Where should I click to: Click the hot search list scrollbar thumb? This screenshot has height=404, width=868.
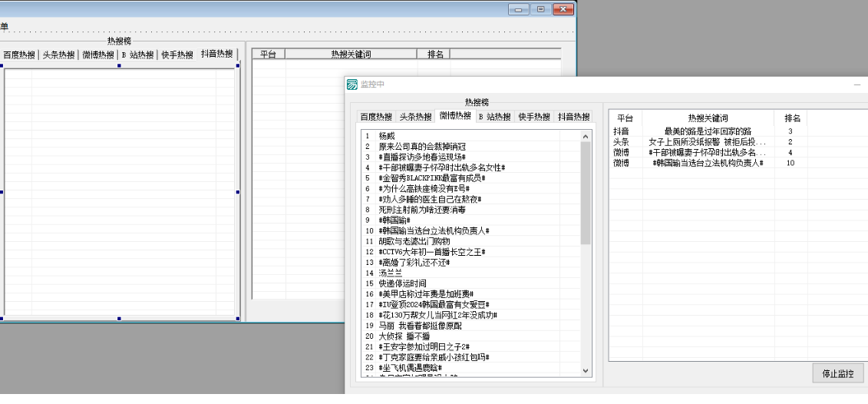(x=586, y=192)
